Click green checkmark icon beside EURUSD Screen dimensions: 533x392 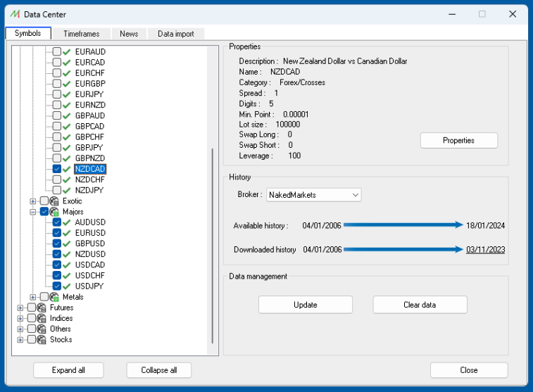point(68,233)
